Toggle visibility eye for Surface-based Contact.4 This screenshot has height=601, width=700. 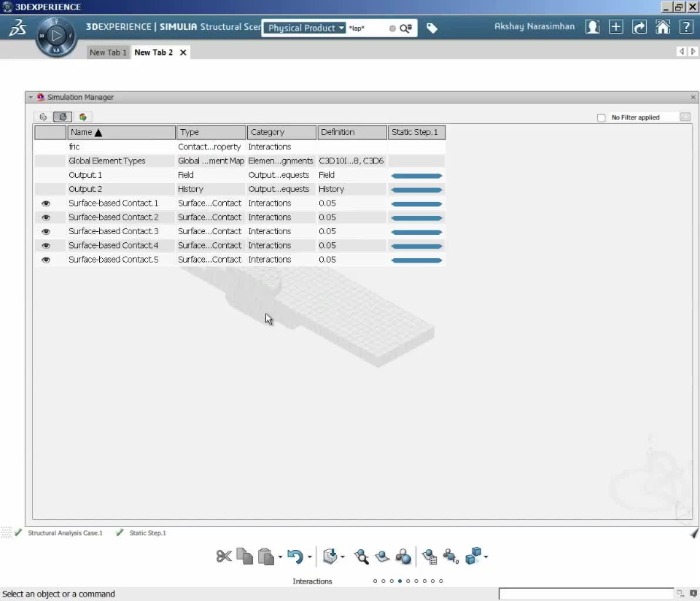click(x=45, y=246)
